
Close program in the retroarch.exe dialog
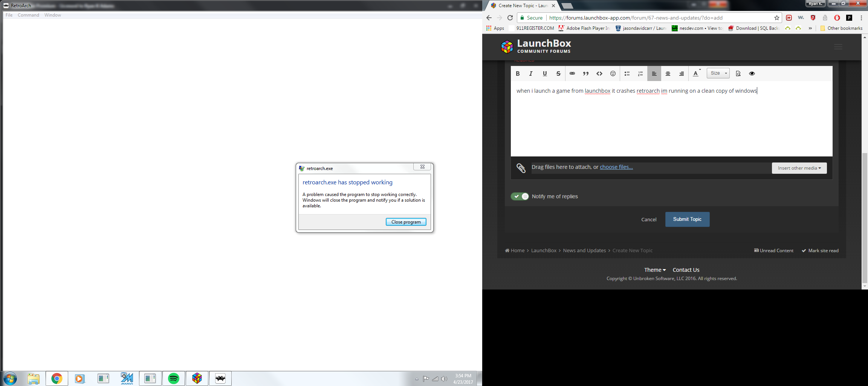pos(406,222)
